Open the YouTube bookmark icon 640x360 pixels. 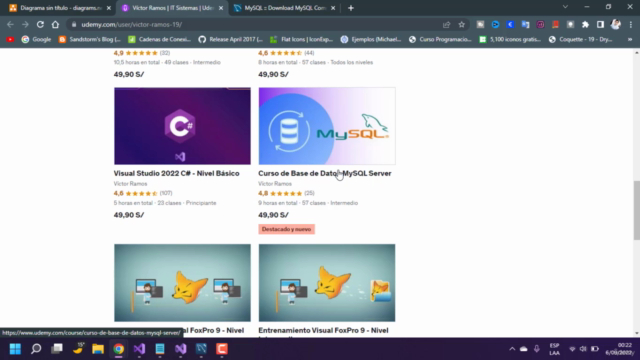[10, 39]
